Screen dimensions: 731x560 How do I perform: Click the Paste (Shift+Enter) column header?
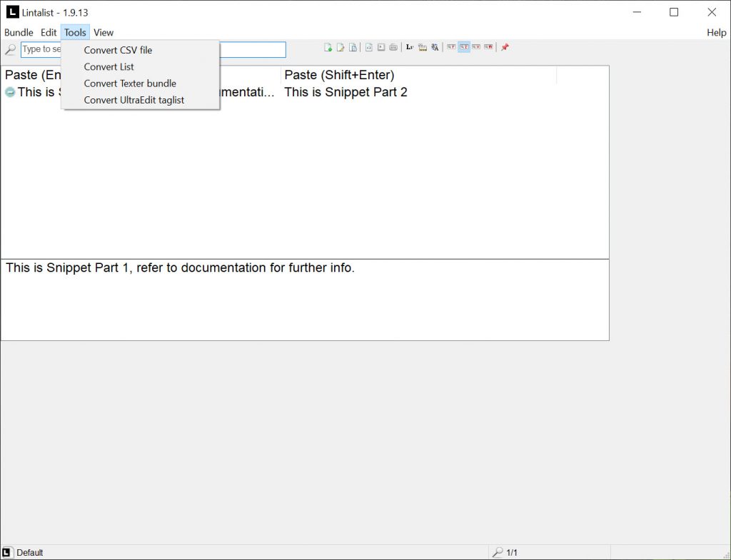click(x=418, y=75)
